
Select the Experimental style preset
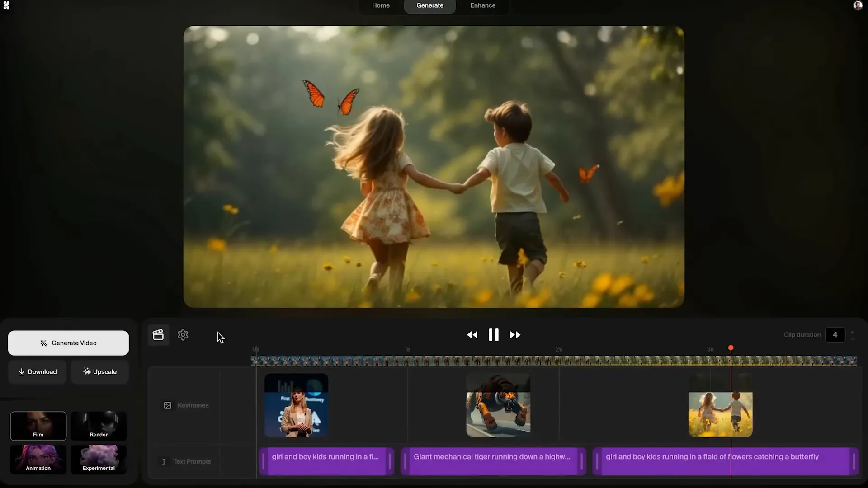[99, 460]
